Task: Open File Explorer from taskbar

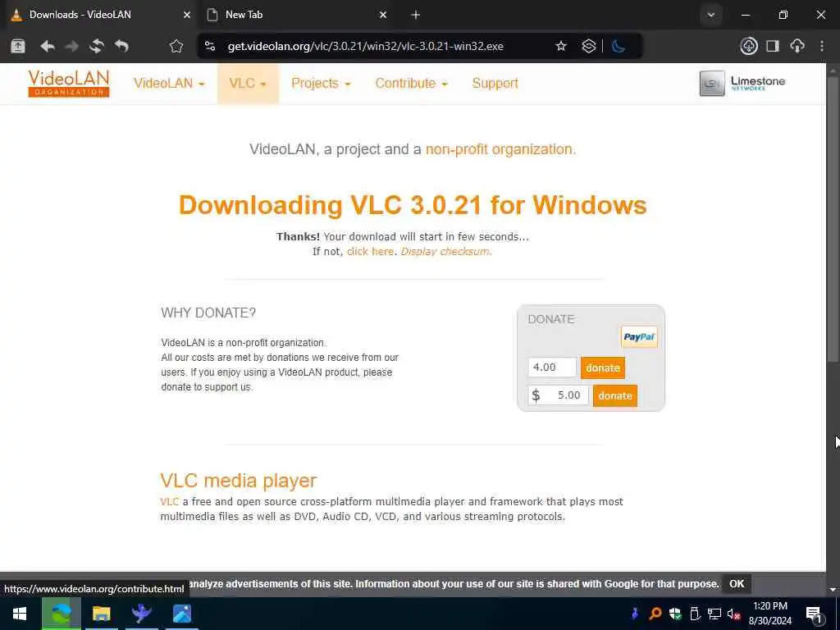Action: (101, 614)
